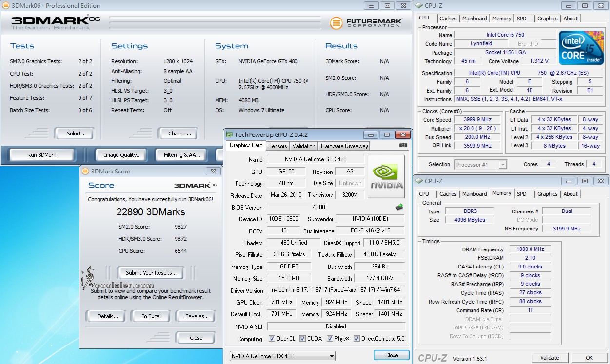Click Submit Your Results button
Screen dimensions: 610x364
pos(151,273)
